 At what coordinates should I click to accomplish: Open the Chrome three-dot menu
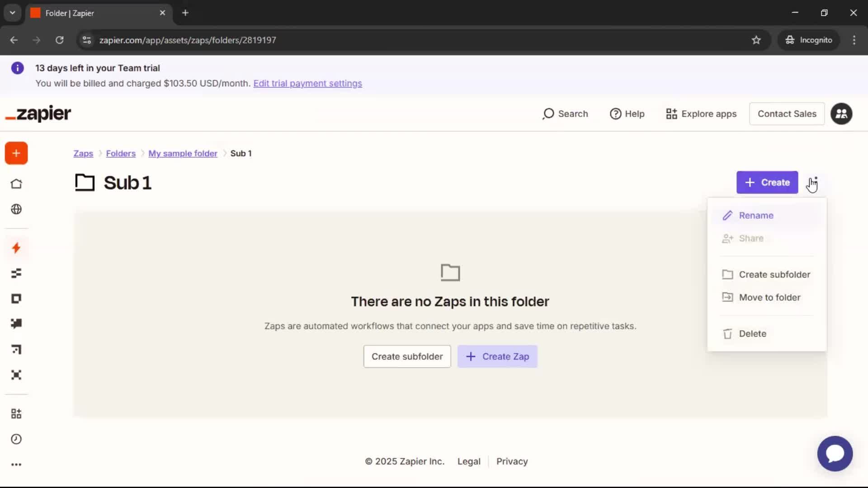pyautogui.click(x=854, y=40)
